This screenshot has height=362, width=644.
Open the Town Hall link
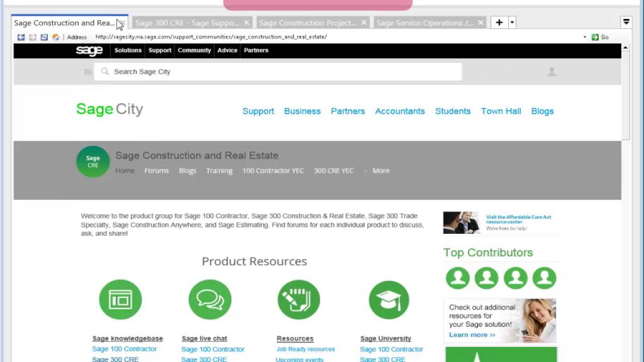point(501,111)
